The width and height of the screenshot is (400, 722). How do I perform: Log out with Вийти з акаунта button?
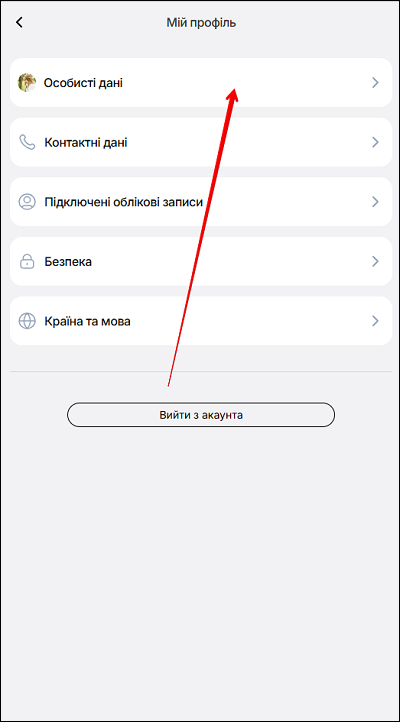pos(201,415)
